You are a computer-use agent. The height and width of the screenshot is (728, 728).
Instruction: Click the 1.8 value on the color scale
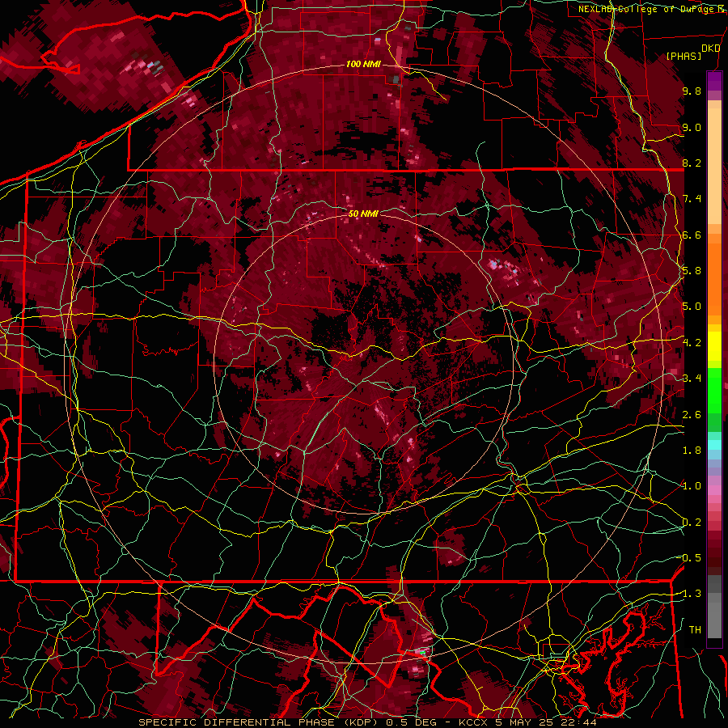tap(692, 451)
